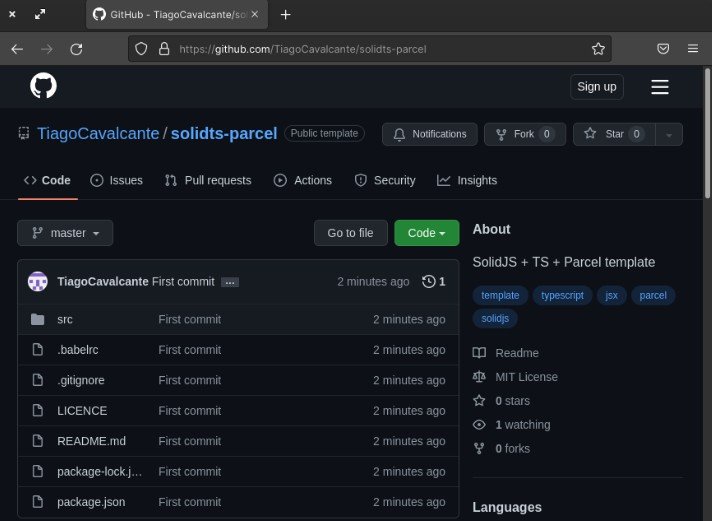Switch to the Insights tab

pyautogui.click(x=467, y=180)
